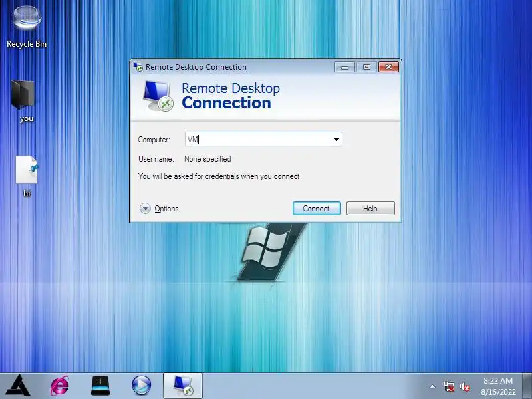Launch Windows Media Player from taskbar
Screen dimensions: 532x399
(x=141, y=386)
